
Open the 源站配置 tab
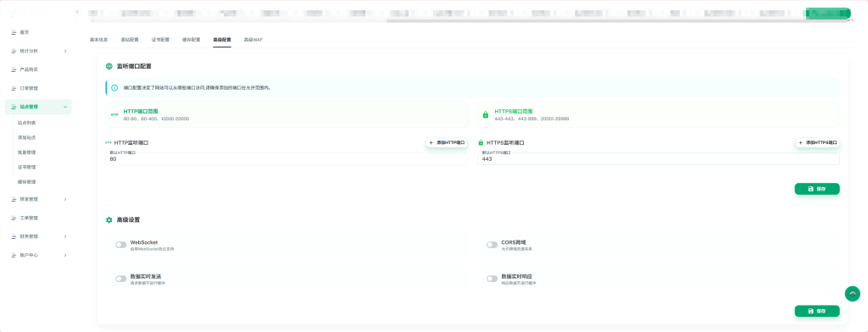click(130, 40)
